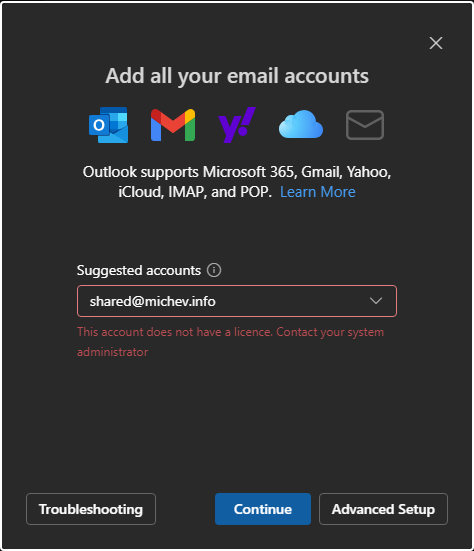474x551 pixels.
Task: Click the 'Add all your email accounts' heading
Action: tap(237, 76)
